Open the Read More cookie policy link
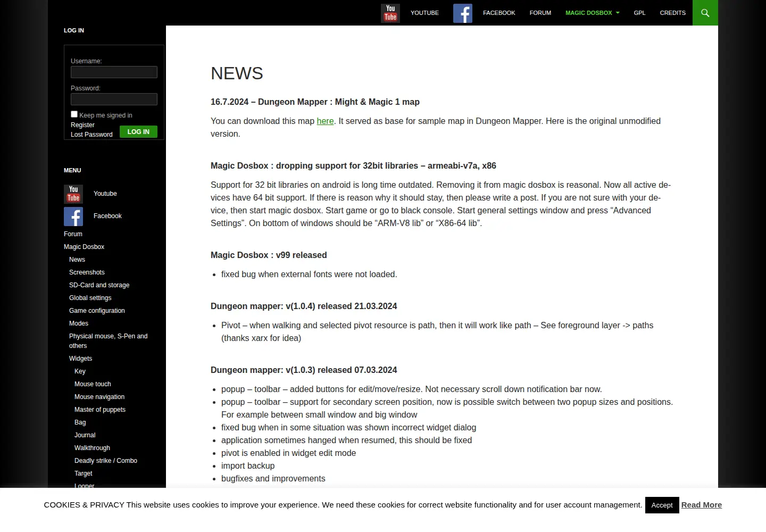The image size is (766, 532). coord(702,505)
